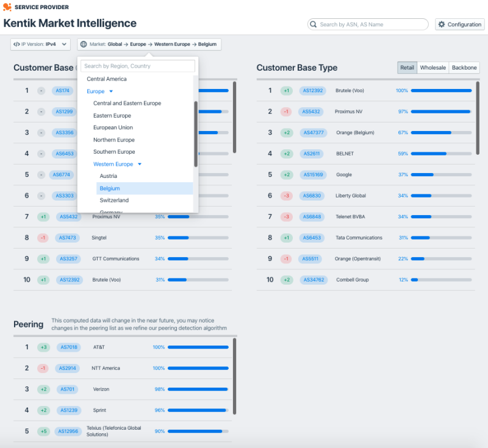The image size is (488, 448).
Task: Click the Peering section heading
Action: click(x=28, y=324)
